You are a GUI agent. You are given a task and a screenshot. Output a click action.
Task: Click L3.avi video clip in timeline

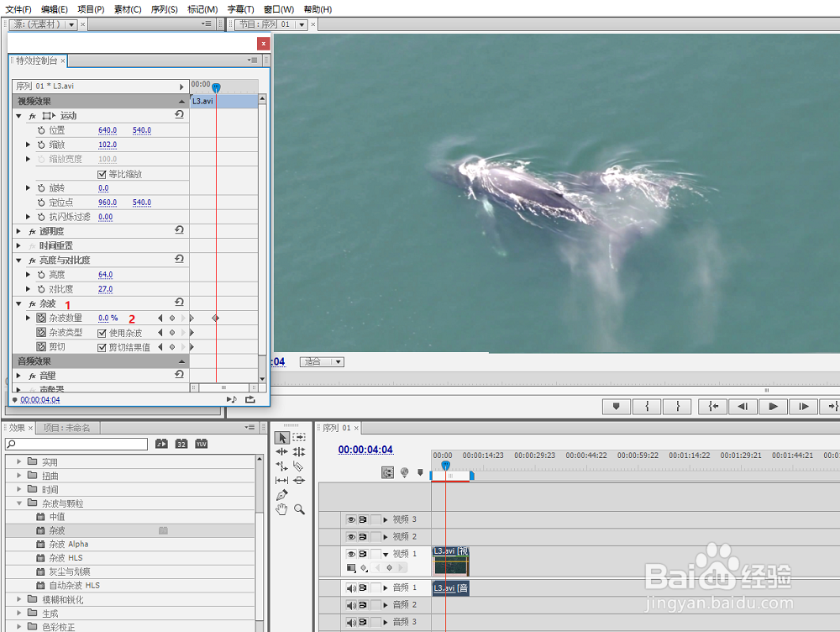[x=451, y=561]
